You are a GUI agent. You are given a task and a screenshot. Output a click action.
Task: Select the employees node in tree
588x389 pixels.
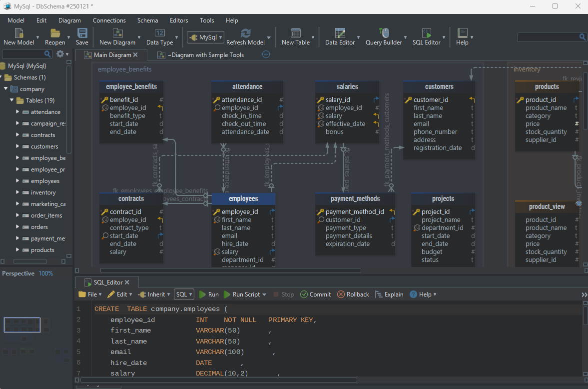tap(45, 181)
